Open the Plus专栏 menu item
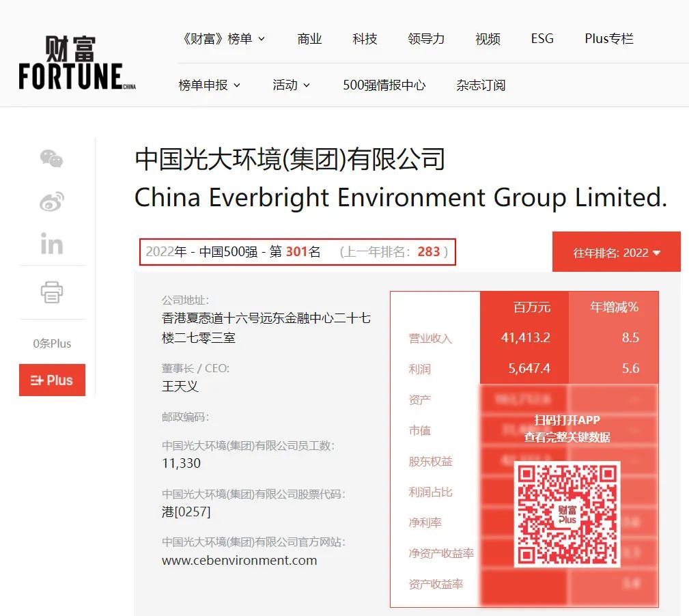Viewport: 689px width, 616px height. pyautogui.click(x=609, y=39)
